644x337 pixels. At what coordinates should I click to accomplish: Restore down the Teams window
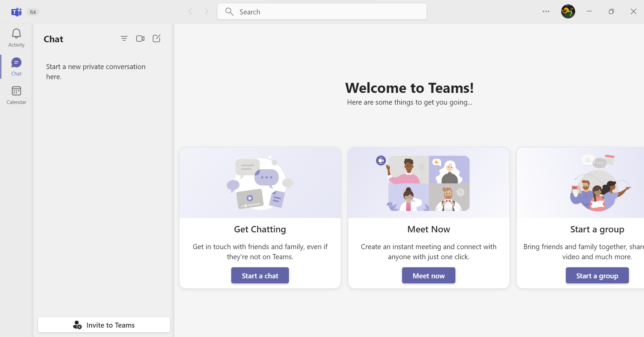pos(611,11)
